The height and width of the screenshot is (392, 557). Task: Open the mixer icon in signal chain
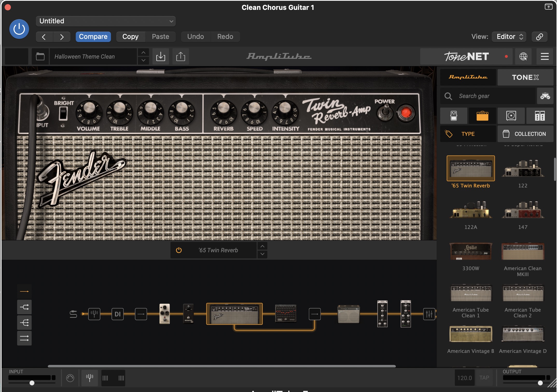tap(429, 314)
